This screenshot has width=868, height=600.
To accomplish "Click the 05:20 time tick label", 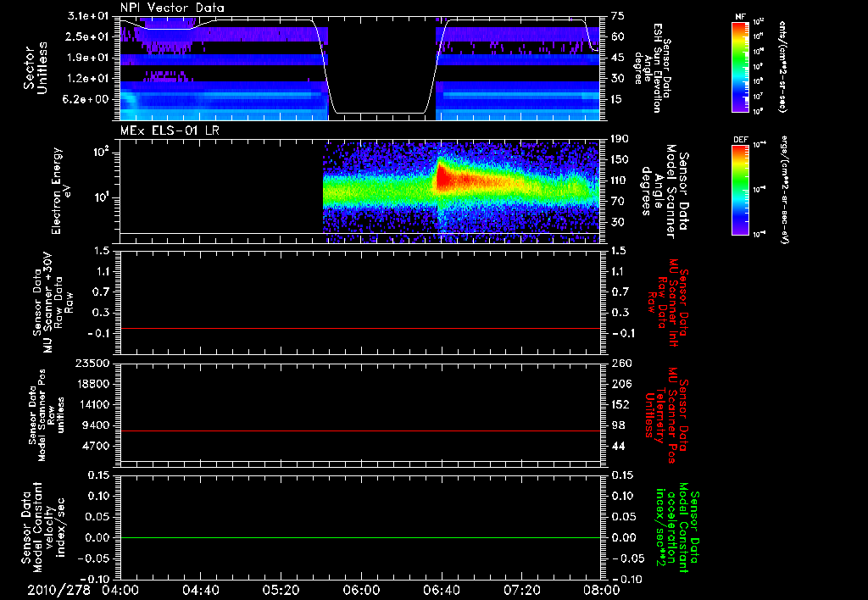I will point(281,590).
